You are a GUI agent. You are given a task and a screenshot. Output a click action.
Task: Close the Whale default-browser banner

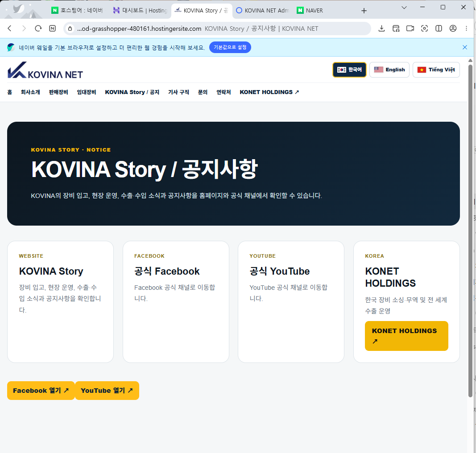(465, 47)
